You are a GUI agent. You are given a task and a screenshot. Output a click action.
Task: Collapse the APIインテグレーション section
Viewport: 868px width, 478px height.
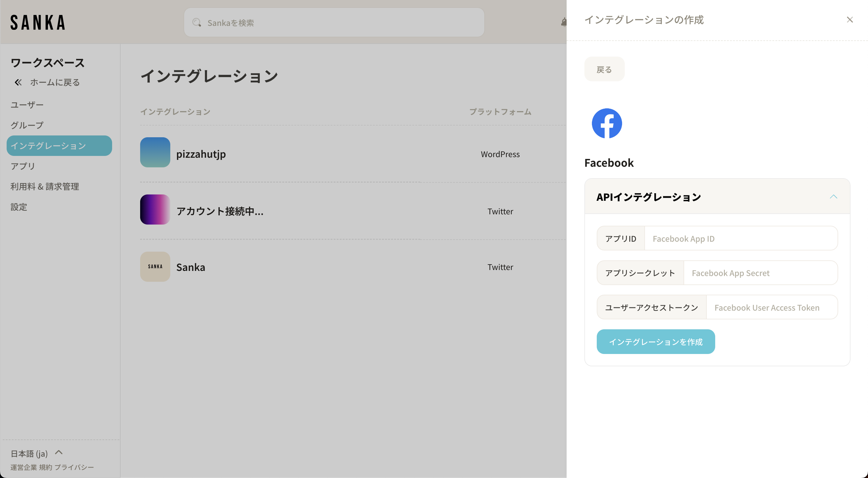click(833, 197)
